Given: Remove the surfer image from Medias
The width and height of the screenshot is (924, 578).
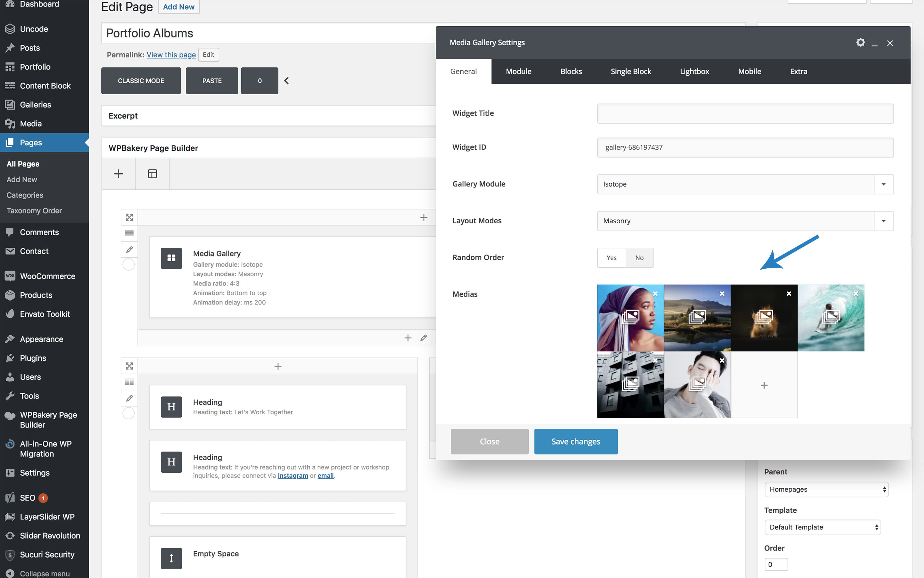Looking at the screenshot, I should pos(856,294).
